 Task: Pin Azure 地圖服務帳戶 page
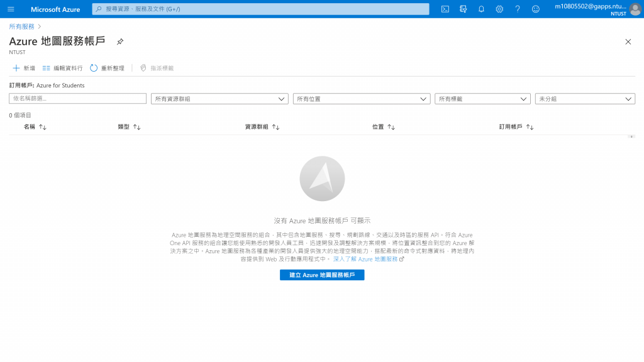tap(120, 41)
